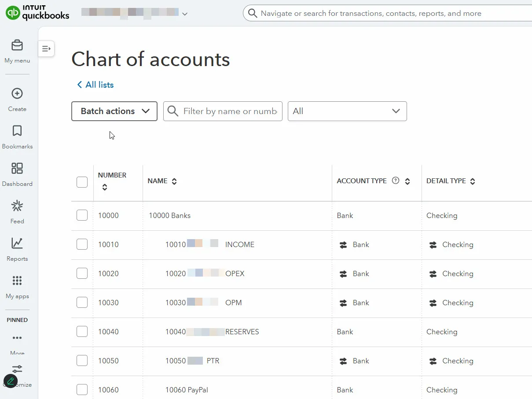Screen dimensions: 532x399
Task: Click the Account Type help icon
Action: [x=396, y=181]
